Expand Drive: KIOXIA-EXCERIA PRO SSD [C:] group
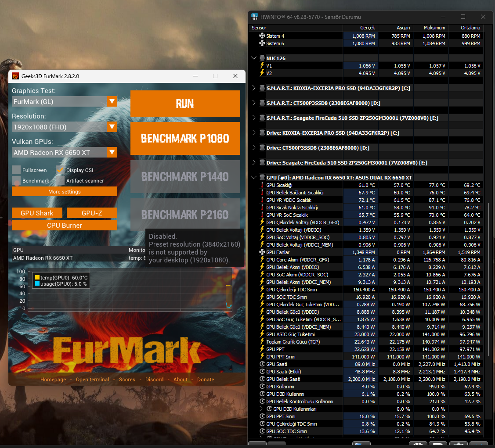Image resolution: width=495 pixels, height=448 pixels. pyautogui.click(x=254, y=133)
